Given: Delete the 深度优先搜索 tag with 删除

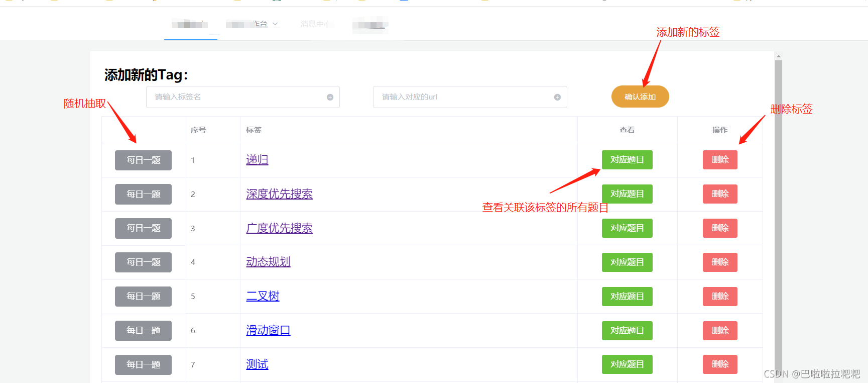Looking at the screenshot, I should tap(719, 194).
